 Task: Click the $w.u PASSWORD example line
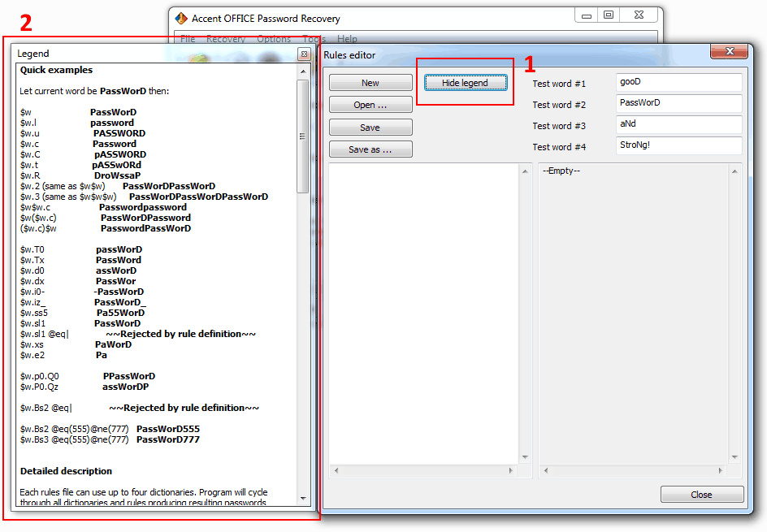click(83, 133)
